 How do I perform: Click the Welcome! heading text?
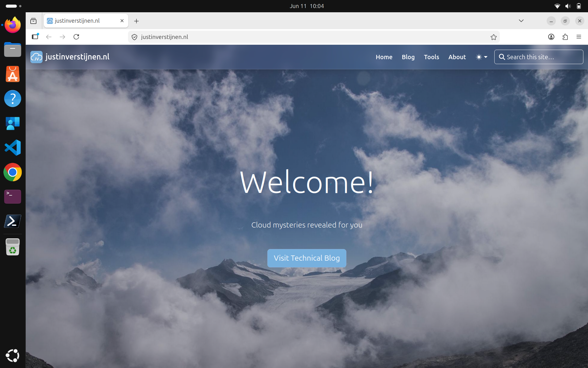[x=307, y=182]
